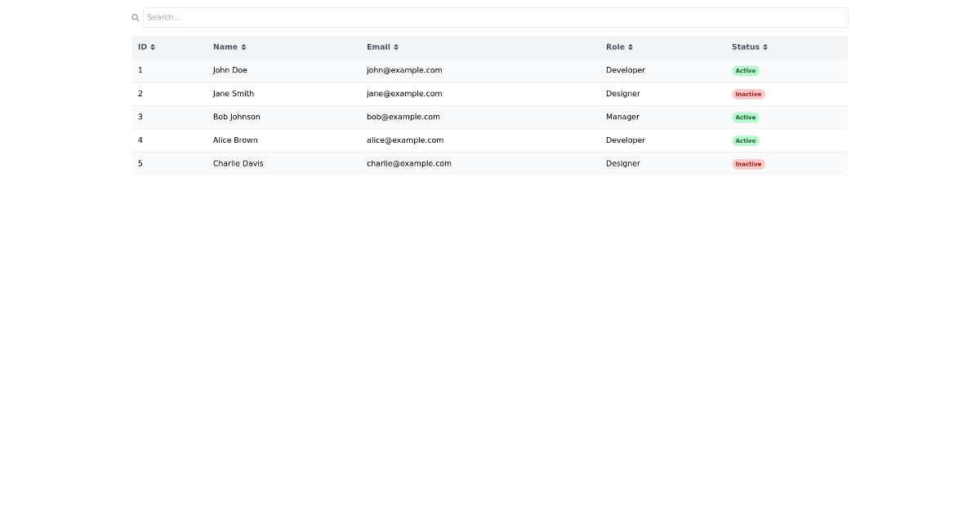980x514 pixels.
Task: Select the Active badge for Bob Johnson
Action: (x=745, y=117)
